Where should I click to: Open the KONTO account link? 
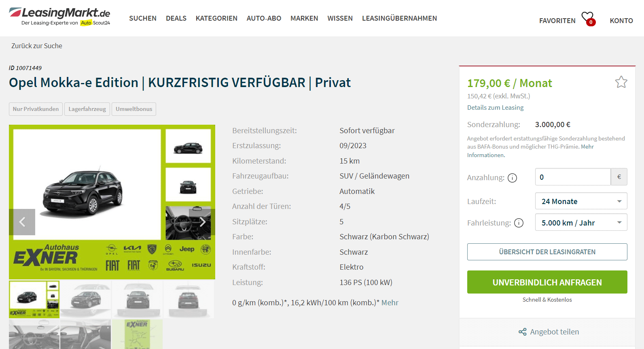click(x=621, y=21)
